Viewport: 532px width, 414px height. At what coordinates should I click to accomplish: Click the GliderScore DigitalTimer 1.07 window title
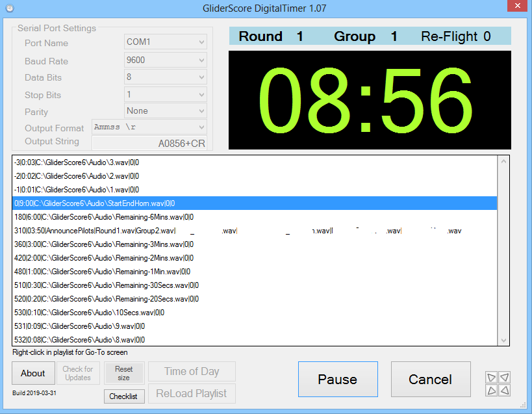264,8
